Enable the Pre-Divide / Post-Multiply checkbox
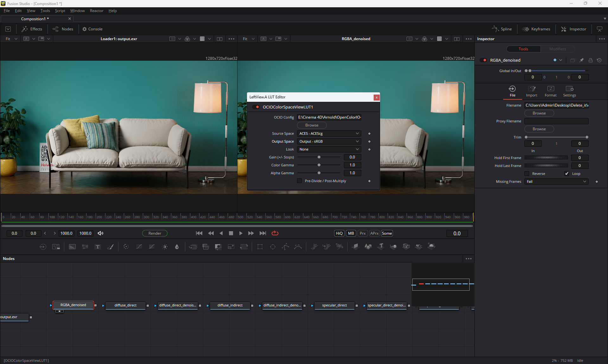 point(300,181)
